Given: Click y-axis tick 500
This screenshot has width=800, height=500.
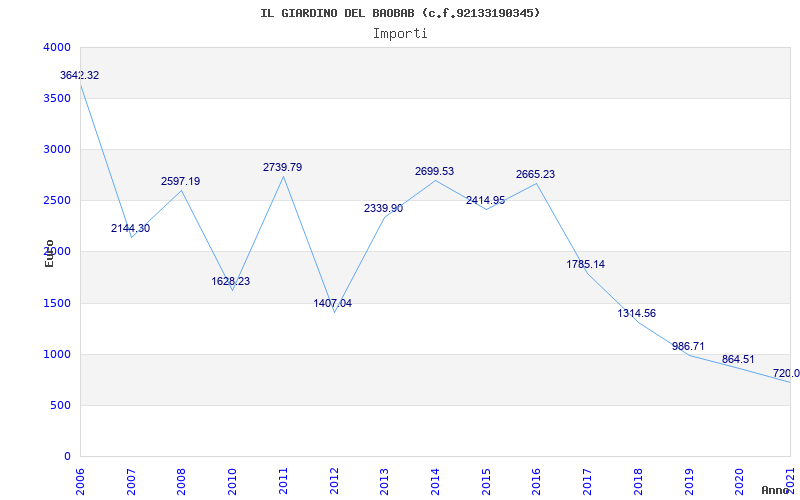Looking at the screenshot, I should [x=60, y=406].
